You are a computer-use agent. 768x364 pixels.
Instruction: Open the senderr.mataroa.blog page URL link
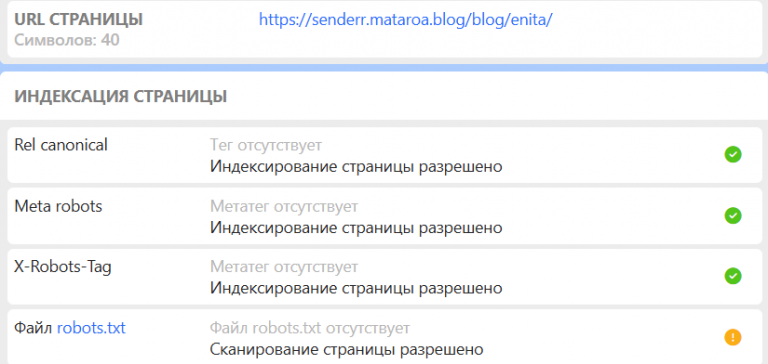point(406,20)
